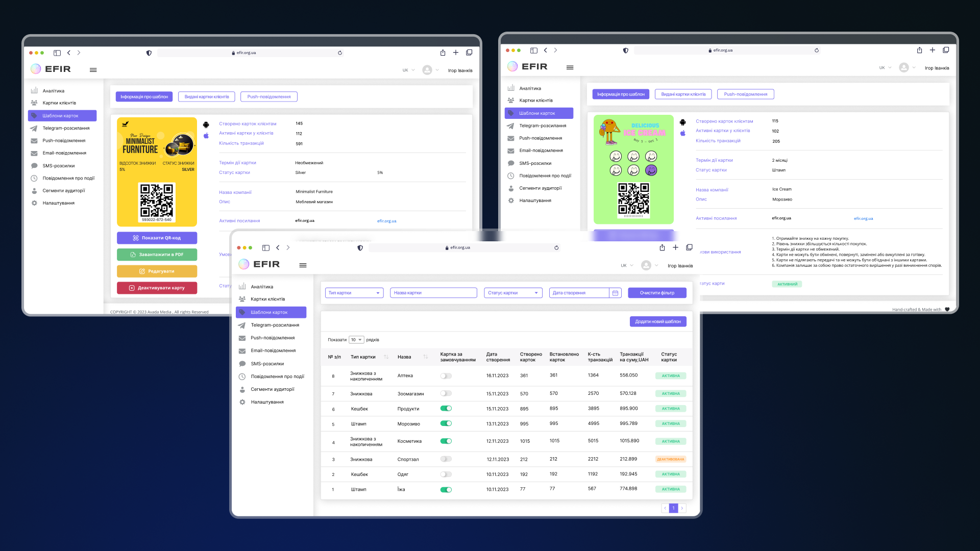Viewport: 980px width, 551px height.
Task: Click tab overview icon in front window
Action: pos(689,247)
